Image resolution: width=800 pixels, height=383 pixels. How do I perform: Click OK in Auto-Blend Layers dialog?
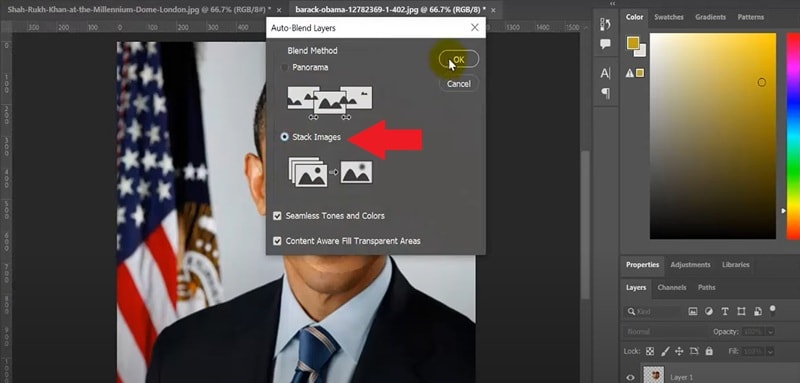(459, 60)
